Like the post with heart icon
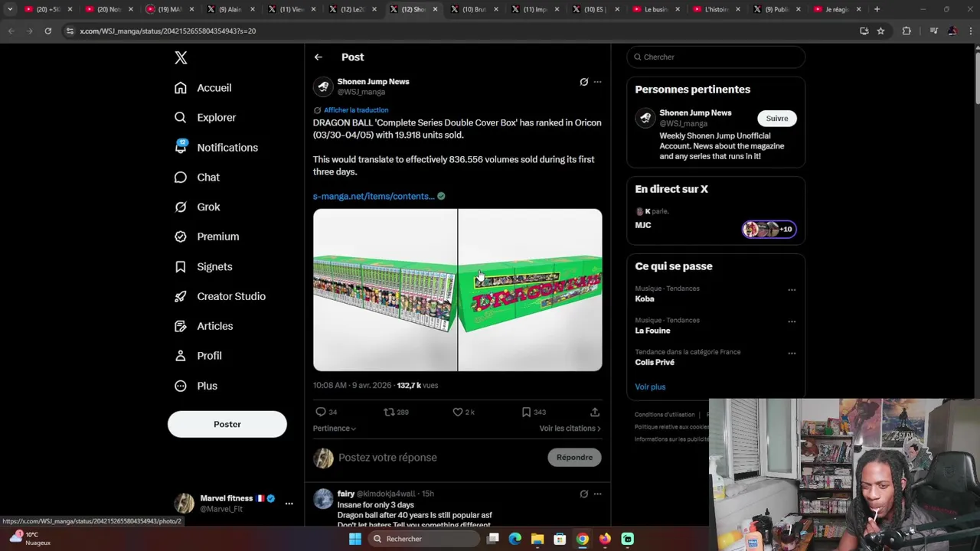This screenshot has width=980, height=551. [x=458, y=412]
